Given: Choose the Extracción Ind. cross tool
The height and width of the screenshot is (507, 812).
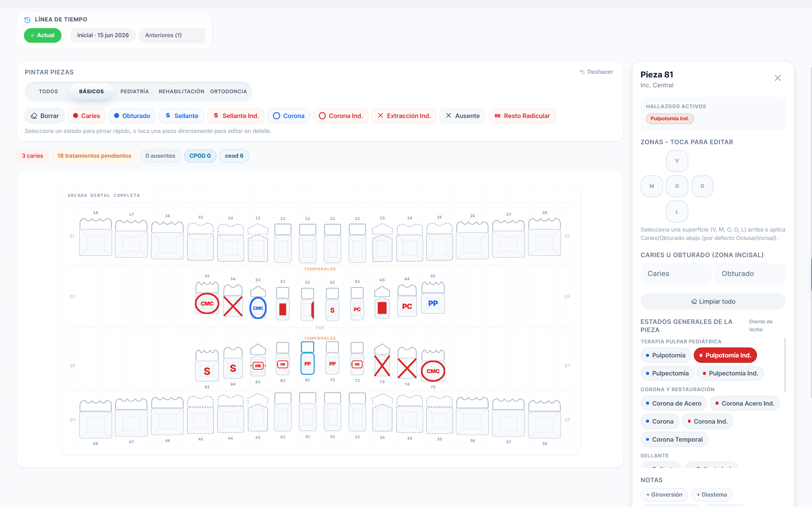Looking at the screenshot, I should click(x=404, y=116).
